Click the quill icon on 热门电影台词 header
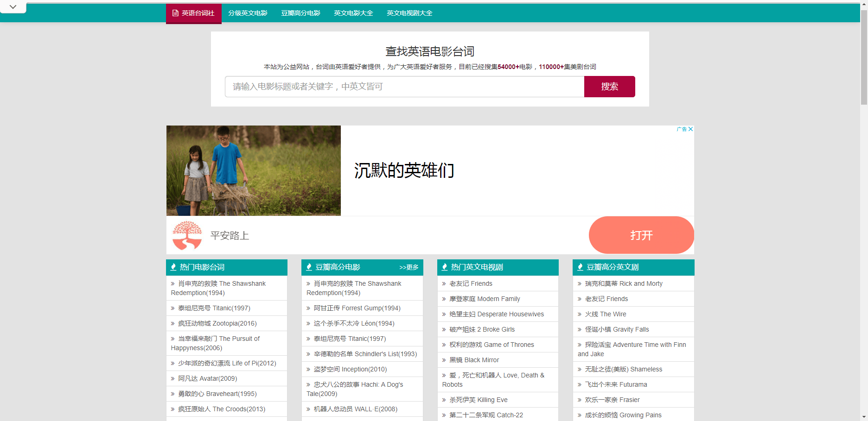868x421 pixels. pos(173,267)
